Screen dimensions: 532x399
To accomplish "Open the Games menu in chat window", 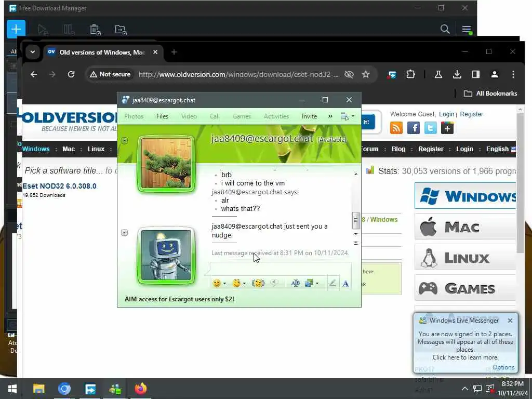I will pyautogui.click(x=242, y=116).
